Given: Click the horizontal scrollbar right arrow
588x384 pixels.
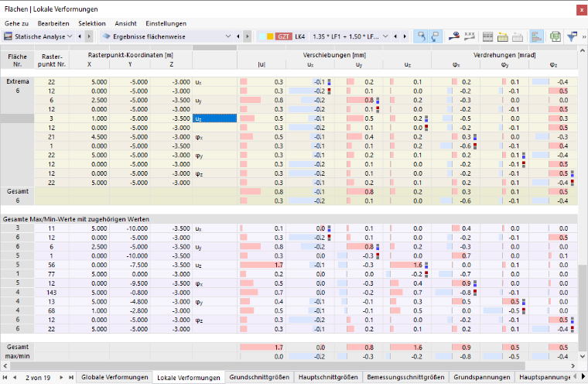Looking at the screenshot, I should pyautogui.click(x=573, y=365).
